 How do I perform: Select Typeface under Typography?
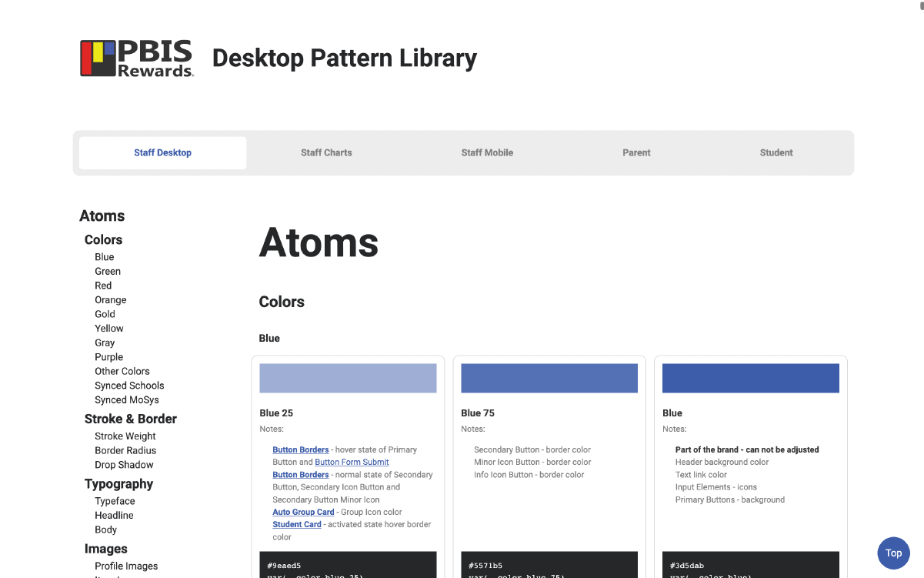(x=114, y=501)
